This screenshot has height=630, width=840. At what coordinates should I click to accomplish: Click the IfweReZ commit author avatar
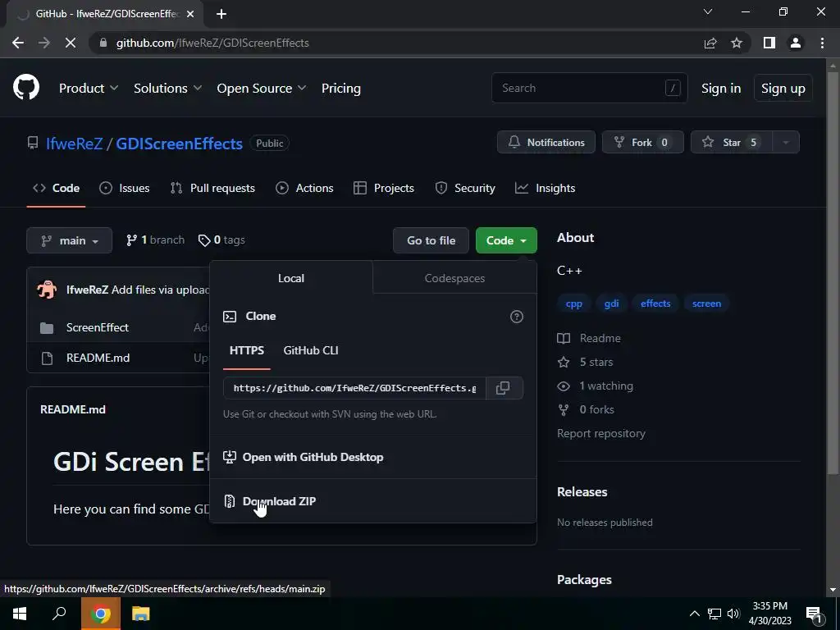click(47, 290)
